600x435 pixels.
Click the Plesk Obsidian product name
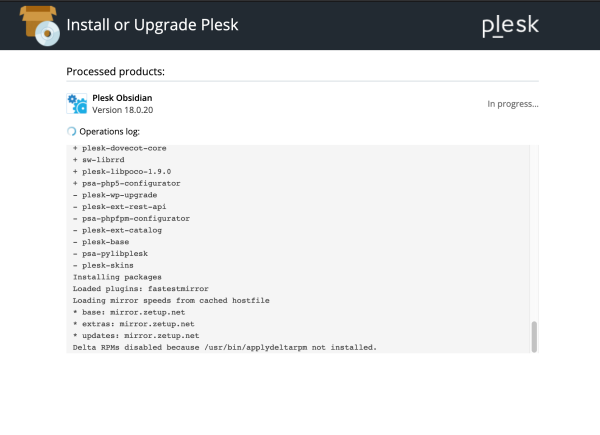click(x=122, y=98)
